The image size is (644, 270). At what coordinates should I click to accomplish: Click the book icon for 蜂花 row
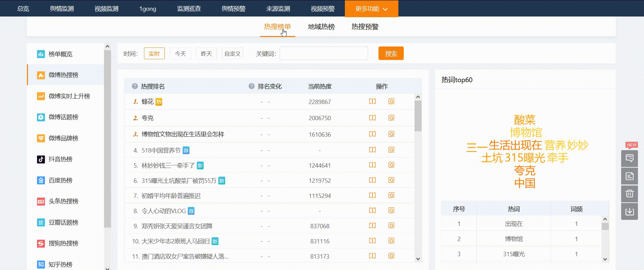point(372,101)
